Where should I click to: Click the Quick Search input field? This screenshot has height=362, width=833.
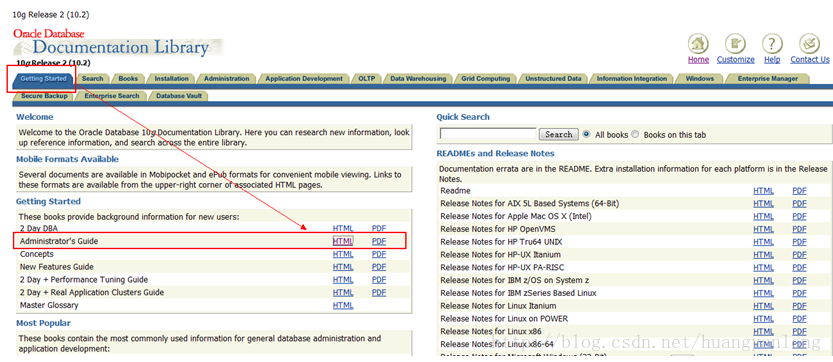[488, 134]
